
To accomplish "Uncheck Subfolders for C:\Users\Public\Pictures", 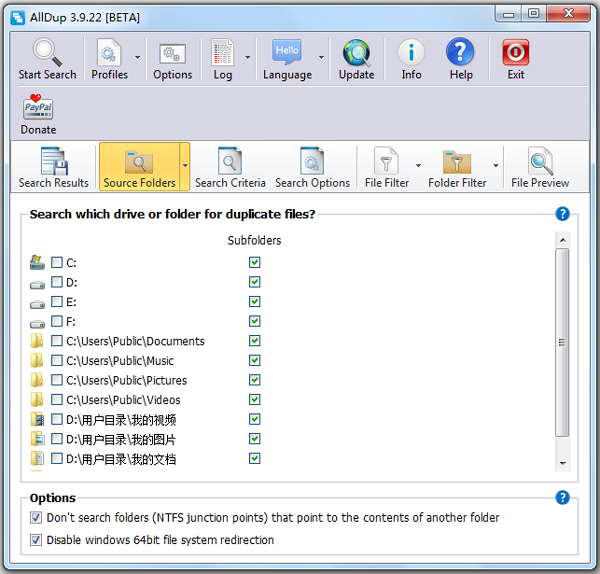I will point(254,380).
